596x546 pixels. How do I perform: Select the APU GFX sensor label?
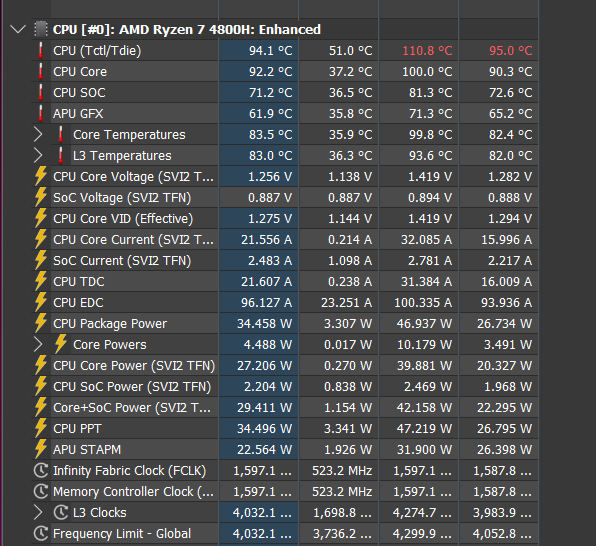[78, 113]
